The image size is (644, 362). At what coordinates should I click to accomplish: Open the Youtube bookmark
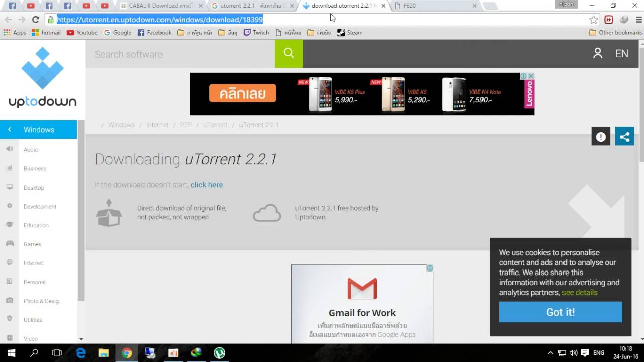point(82,32)
